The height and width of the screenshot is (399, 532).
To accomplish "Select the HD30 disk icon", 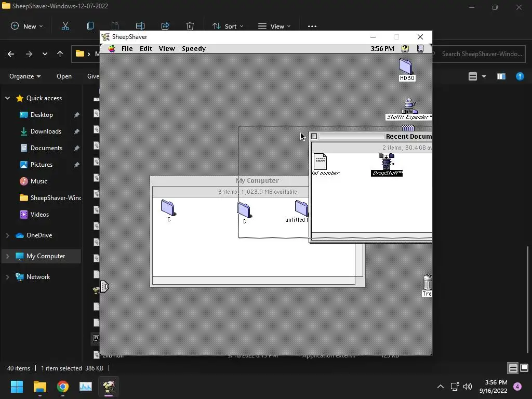I will [406, 70].
